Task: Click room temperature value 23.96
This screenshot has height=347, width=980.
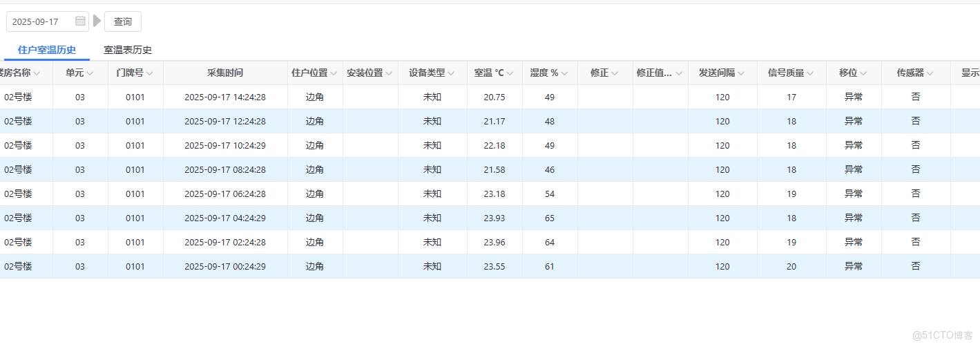Action: pos(494,242)
